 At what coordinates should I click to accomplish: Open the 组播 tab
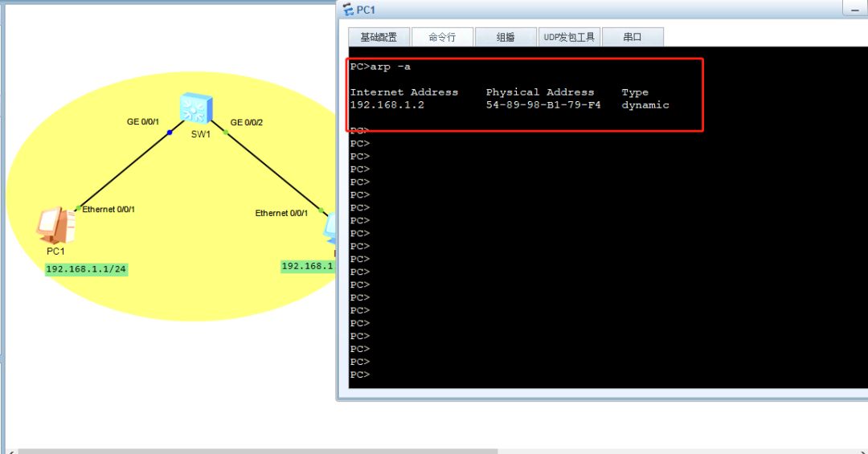[506, 37]
